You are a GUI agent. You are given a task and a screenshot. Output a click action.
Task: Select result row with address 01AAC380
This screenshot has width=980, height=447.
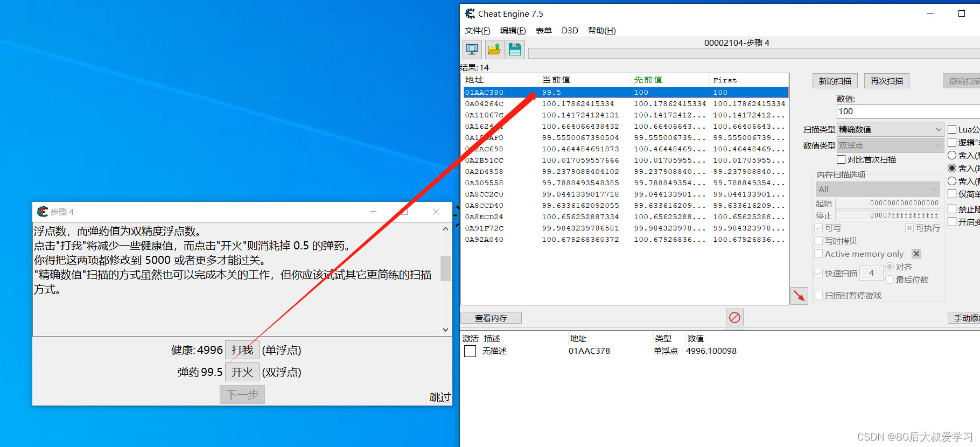(x=626, y=92)
